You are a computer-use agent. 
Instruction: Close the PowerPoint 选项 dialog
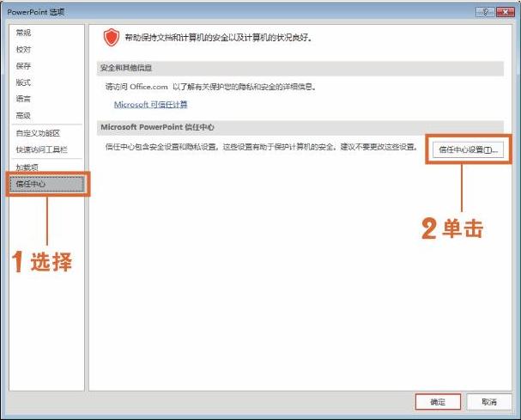tap(505, 12)
